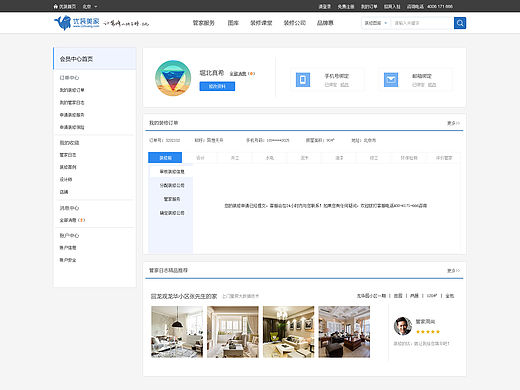Open 店铺 under 我的收藏 in sidebar
Image resolution: width=520 pixels, height=390 pixels.
pos(64,192)
